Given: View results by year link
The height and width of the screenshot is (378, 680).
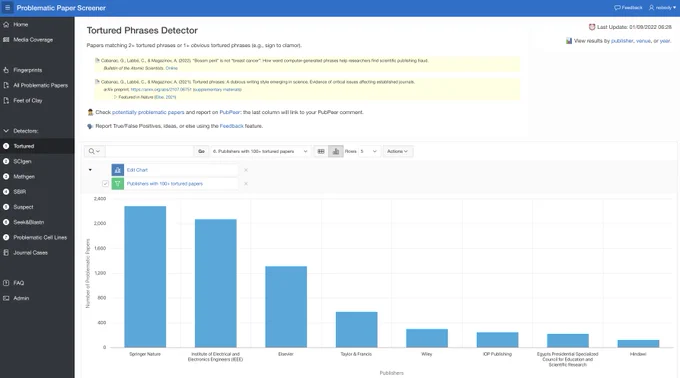Looking at the screenshot, I should pyautogui.click(x=665, y=41).
